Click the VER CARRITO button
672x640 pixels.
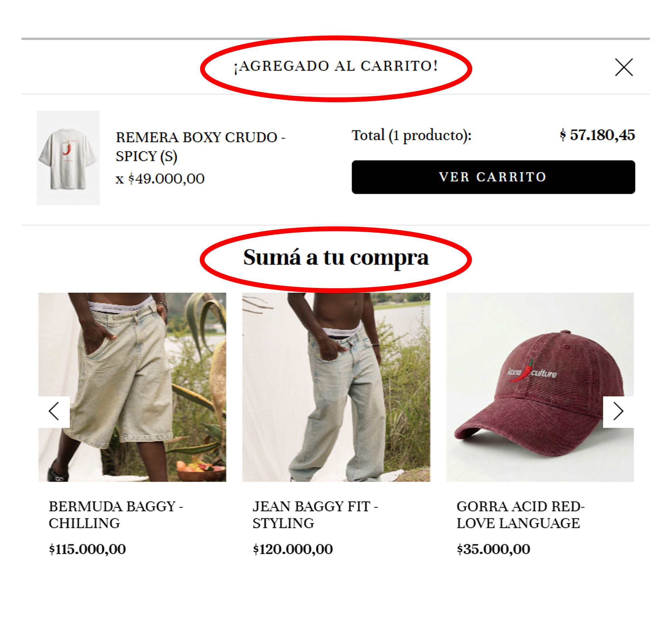coord(493,177)
